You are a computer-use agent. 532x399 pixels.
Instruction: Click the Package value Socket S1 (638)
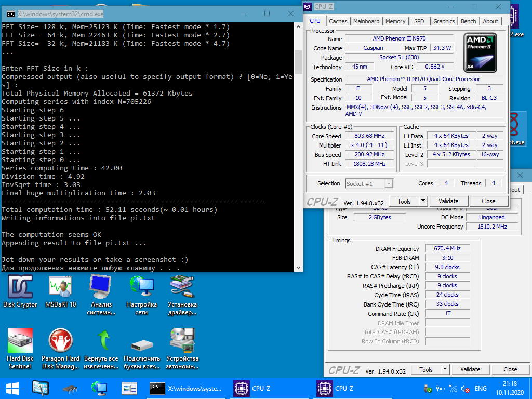tap(399, 57)
